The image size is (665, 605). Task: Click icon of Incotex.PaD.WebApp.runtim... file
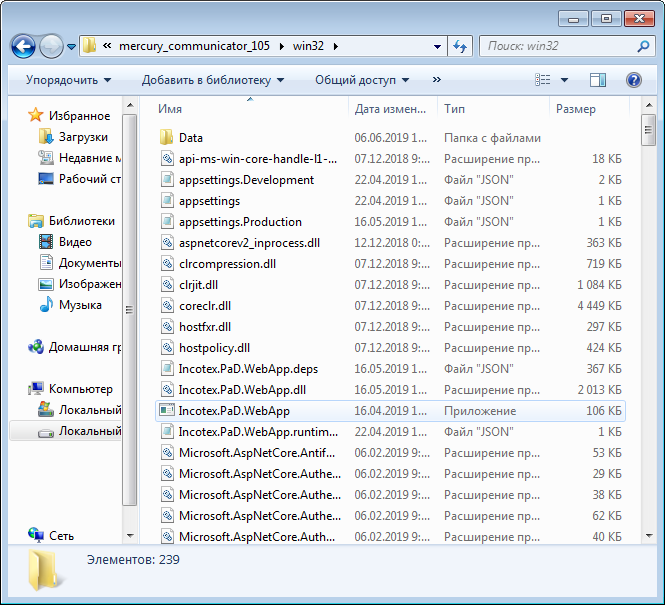coord(167,432)
